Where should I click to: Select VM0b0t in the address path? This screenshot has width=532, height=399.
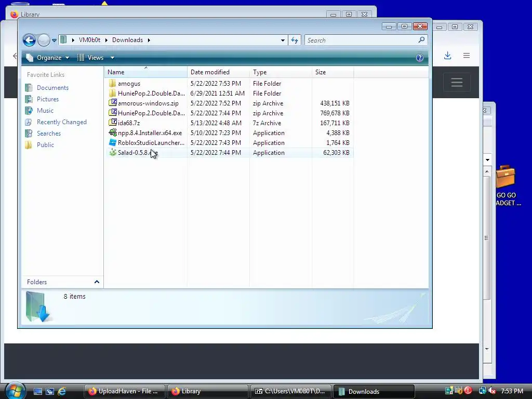(89, 40)
